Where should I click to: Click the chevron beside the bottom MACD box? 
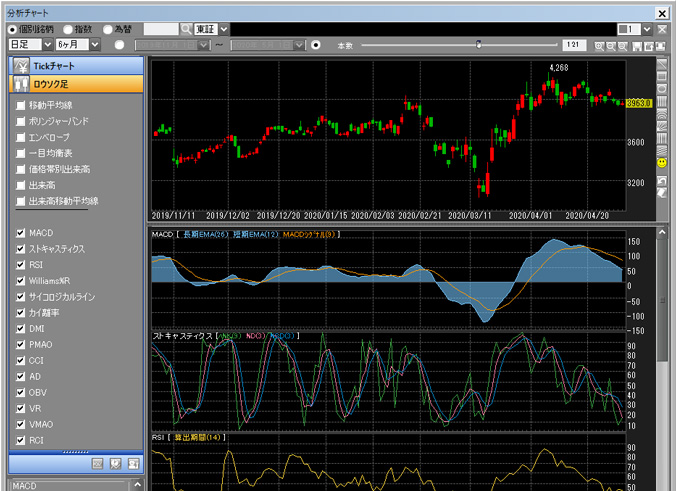tap(137, 485)
